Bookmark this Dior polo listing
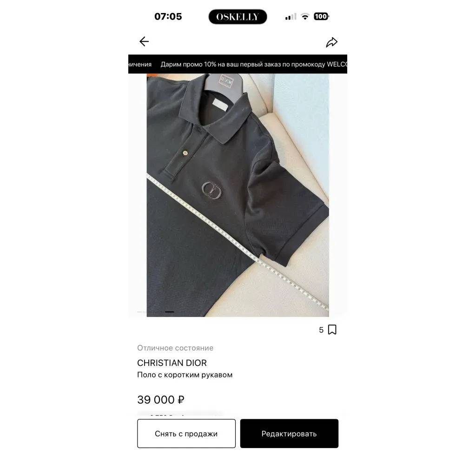The height and width of the screenshot is (476, 476). coord(332,330)
